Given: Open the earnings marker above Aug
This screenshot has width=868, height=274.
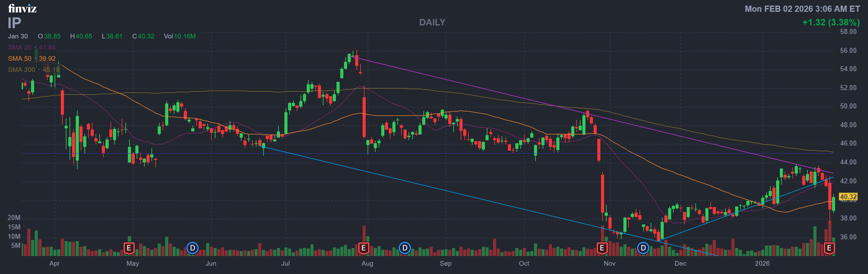Looking at the screenshot, I should pos(363,248).
